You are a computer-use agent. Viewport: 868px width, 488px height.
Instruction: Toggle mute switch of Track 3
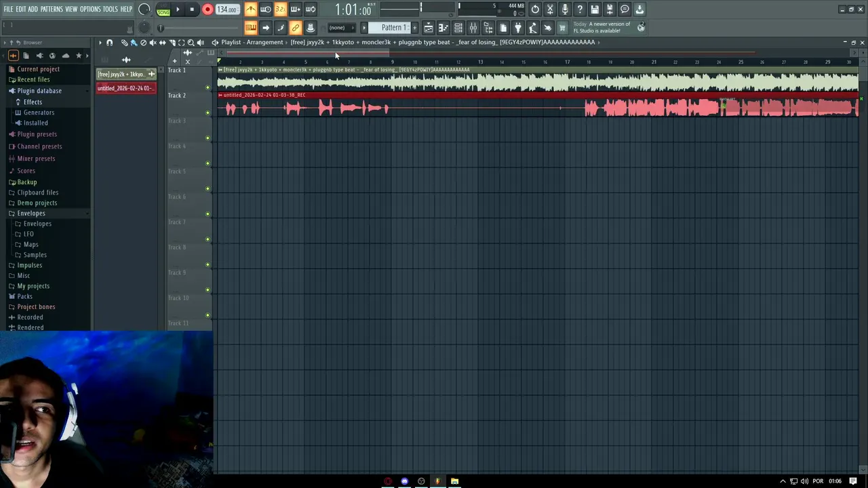(208, 138)
